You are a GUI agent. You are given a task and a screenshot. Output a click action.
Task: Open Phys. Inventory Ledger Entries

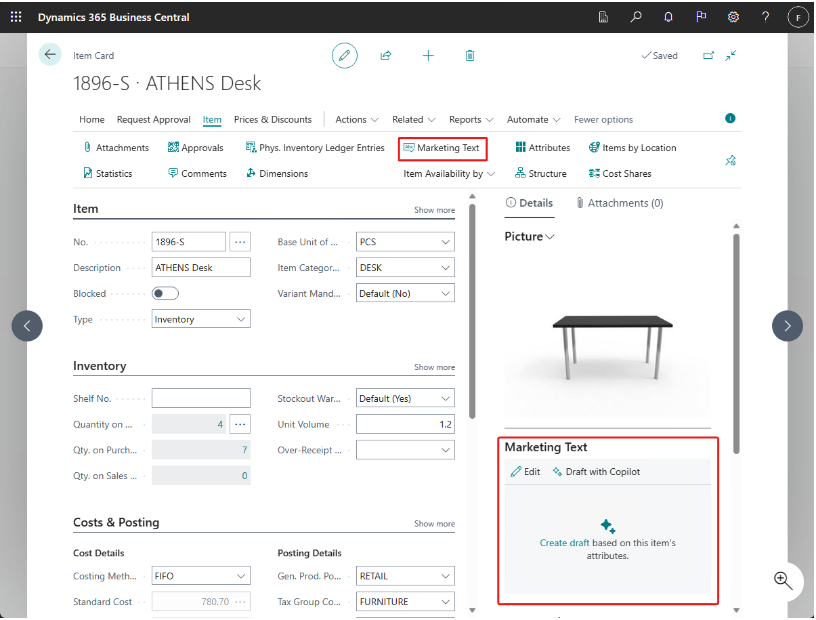pos(315,148)
